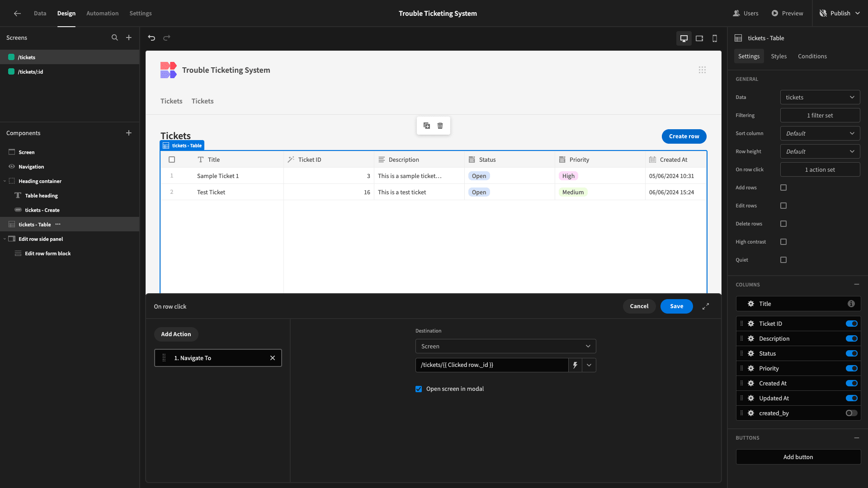Switch to desktop preview icon
The image size is (868, 488).
(684, 38)
